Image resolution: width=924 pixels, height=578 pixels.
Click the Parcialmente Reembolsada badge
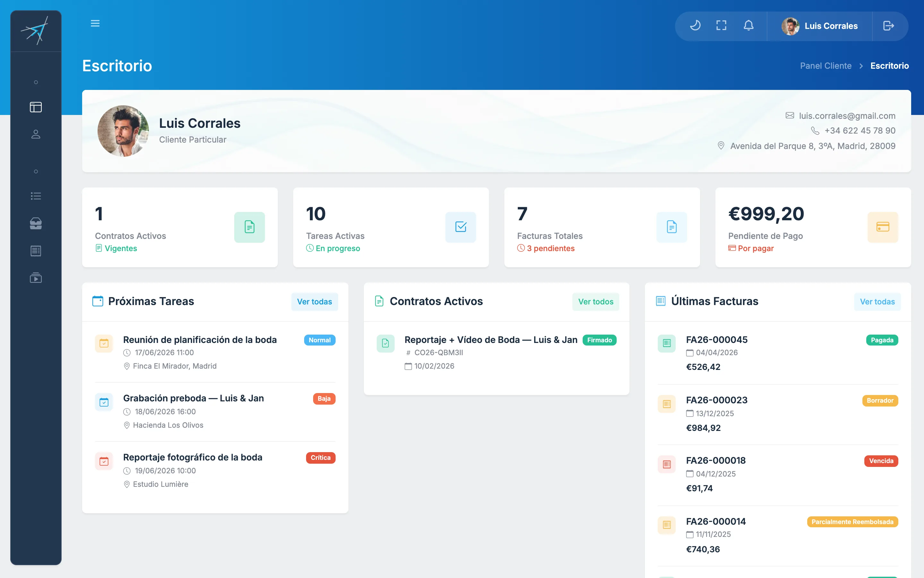[852, 522]
